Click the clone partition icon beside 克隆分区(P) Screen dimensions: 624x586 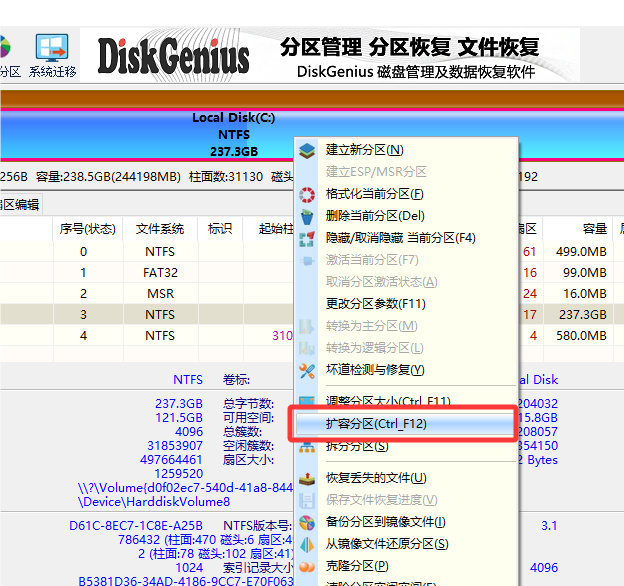tap(307, 567)
